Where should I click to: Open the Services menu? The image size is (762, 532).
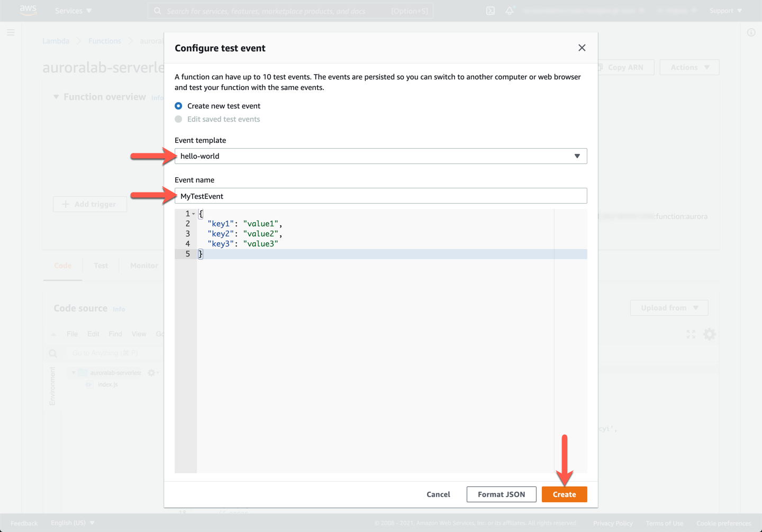[x=73, y=11]
